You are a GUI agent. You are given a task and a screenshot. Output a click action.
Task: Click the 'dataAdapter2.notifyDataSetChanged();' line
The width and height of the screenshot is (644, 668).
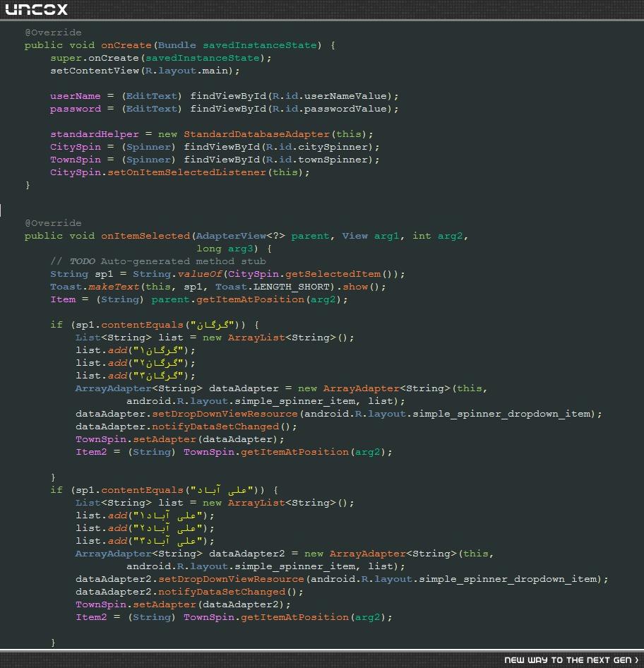point(189,592)
